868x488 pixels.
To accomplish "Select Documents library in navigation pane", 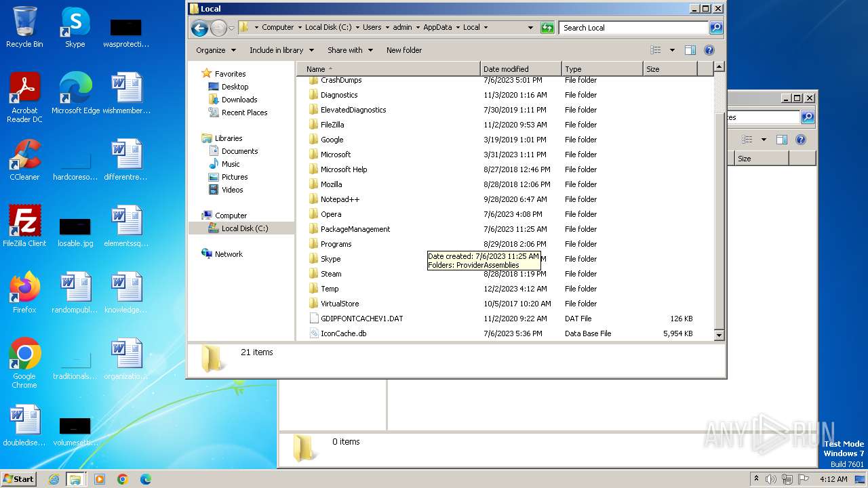I will click(239, 151).
